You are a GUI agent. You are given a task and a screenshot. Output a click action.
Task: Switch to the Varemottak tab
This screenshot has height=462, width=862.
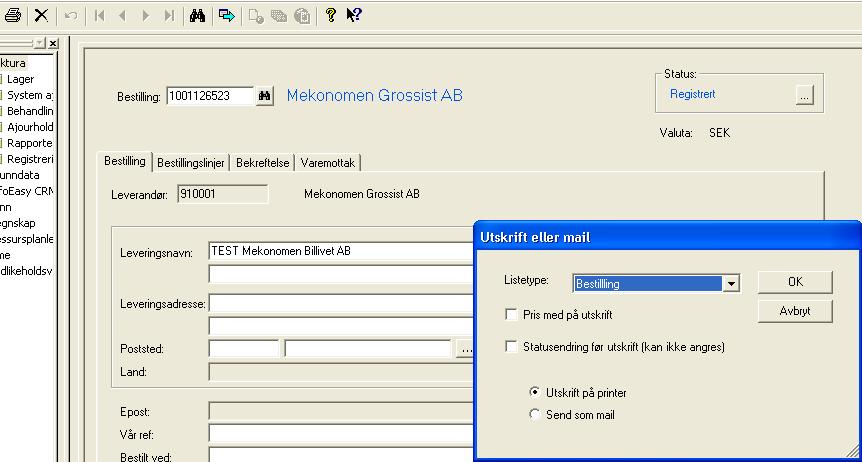click(328, 163)
